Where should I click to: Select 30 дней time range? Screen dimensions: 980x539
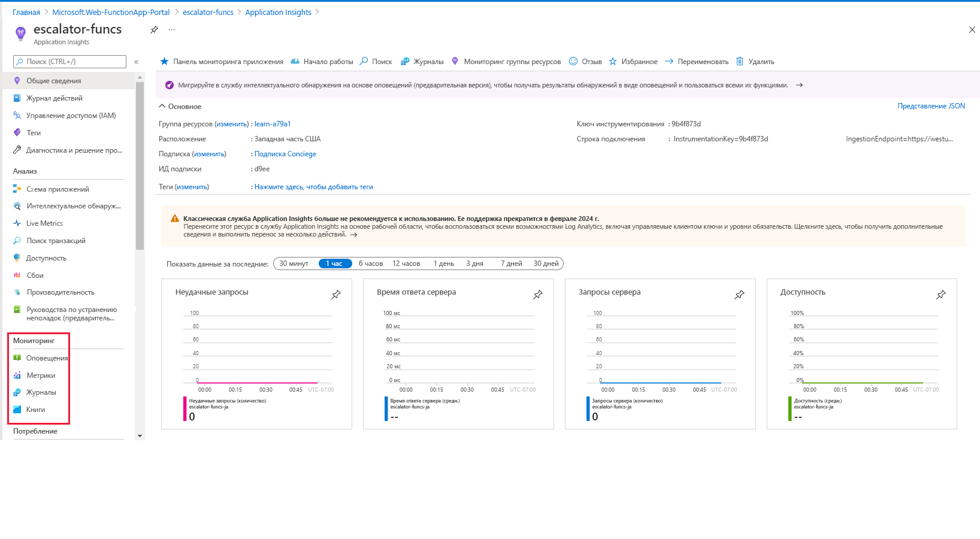point(546,264)
